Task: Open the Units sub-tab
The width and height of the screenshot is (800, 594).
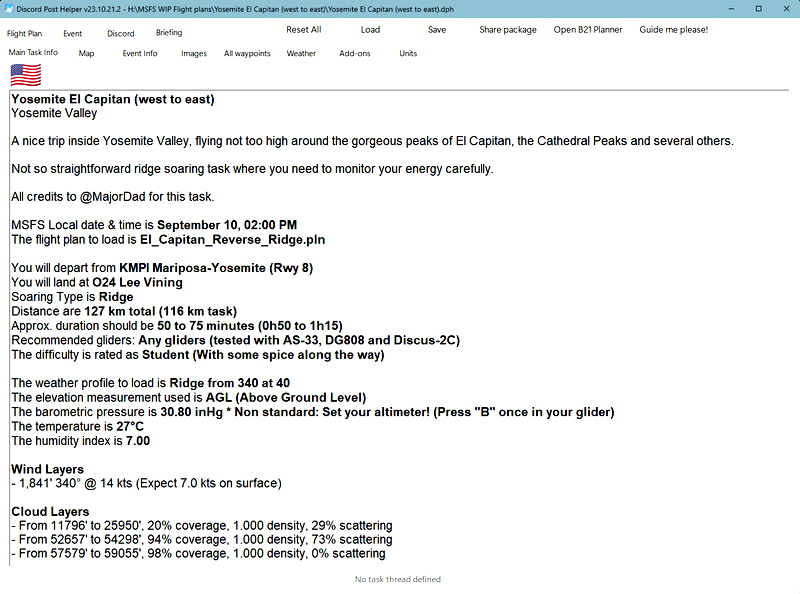Action: point(408,54)
